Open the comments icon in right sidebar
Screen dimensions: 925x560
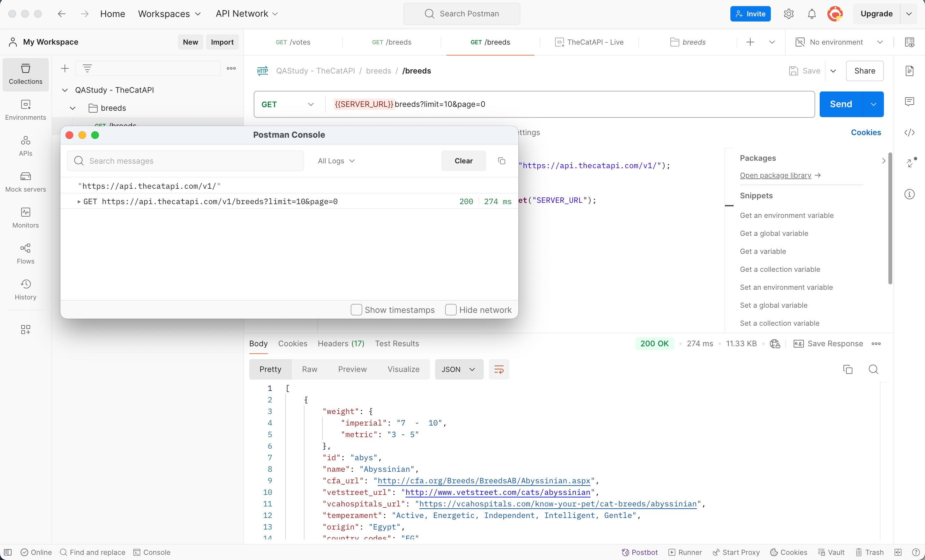[909, 102]
